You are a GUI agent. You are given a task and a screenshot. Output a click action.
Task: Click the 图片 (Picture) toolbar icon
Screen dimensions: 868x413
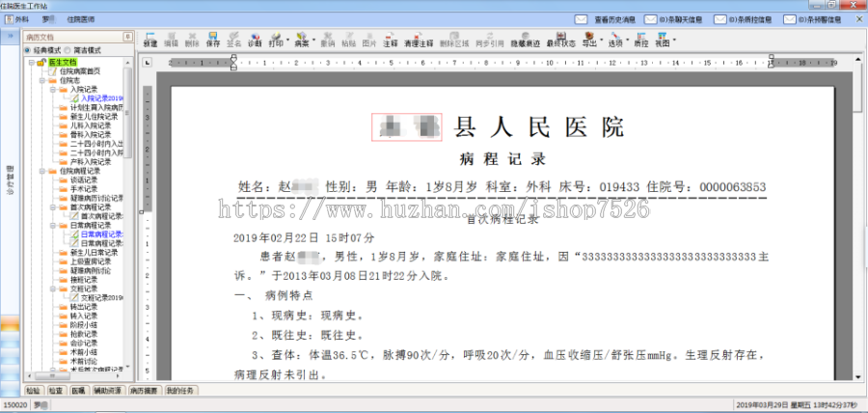[x=369, y=40]
